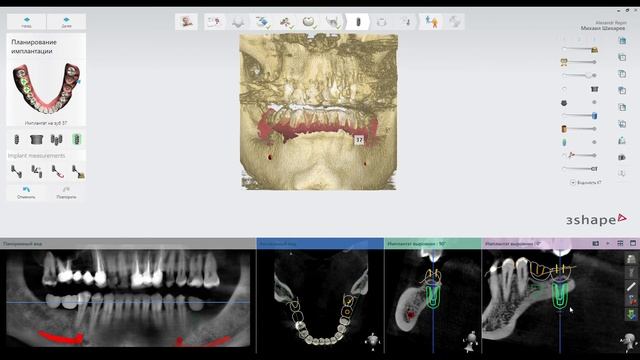Adjust the yellow jaw scan visibility slider
Image resolution: width=640 pixels, height=360 pixels.
(x=580, y=62)
